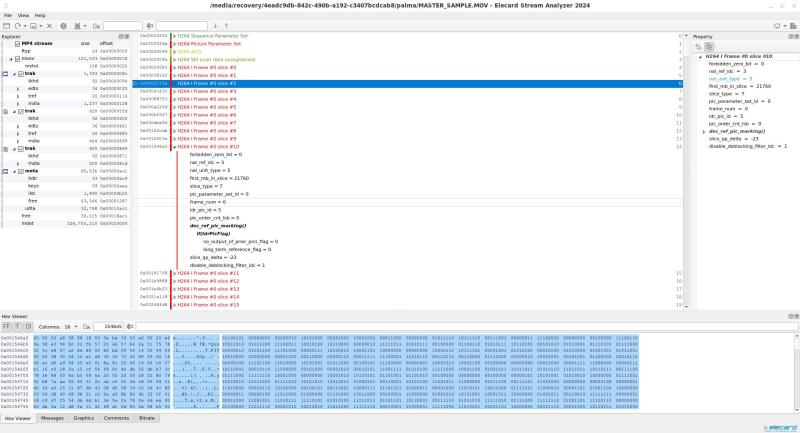Click the Hex Viewer vertical scrollbar
The image size is (800, 433).
[797, 373]
